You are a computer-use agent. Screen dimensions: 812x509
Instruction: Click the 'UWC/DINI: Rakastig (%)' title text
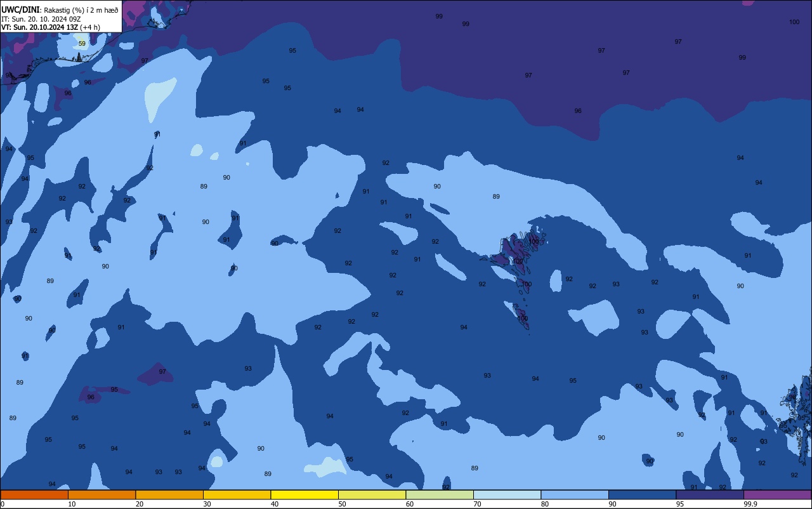(43, 10)
